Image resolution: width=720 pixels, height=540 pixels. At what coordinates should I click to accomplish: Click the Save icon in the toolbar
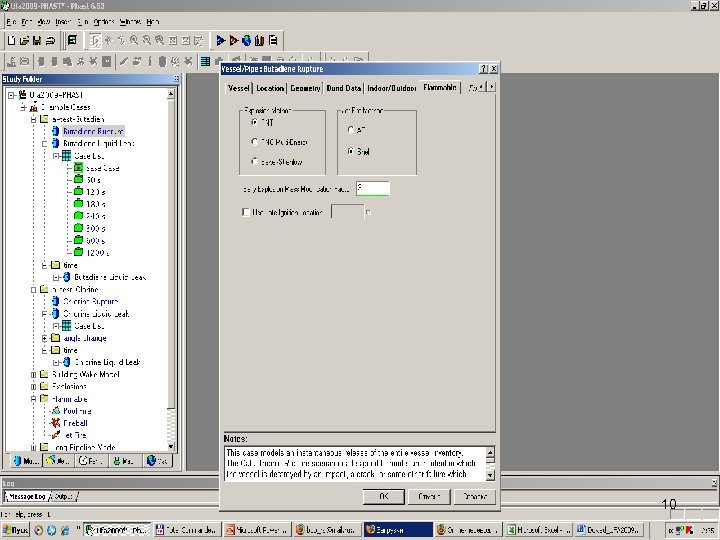click(37, 41)
